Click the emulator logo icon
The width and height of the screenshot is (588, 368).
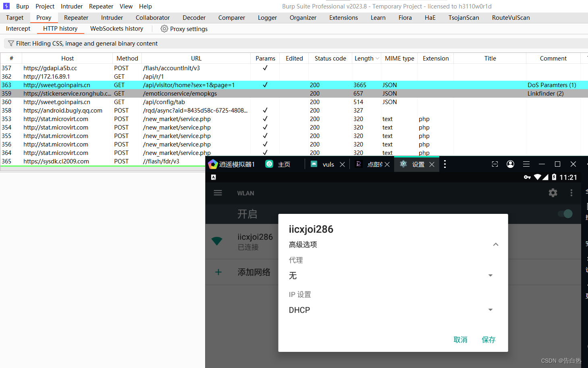213,164
